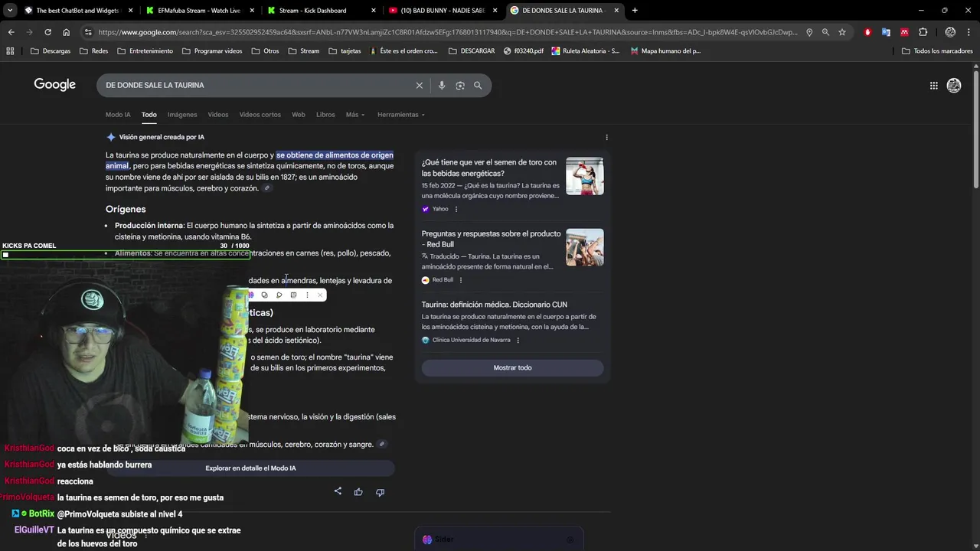The width and height of the screenshot is (980, 551).
Task: Open the browser home page
Action: pyautogui.click(x=67, y=32)
